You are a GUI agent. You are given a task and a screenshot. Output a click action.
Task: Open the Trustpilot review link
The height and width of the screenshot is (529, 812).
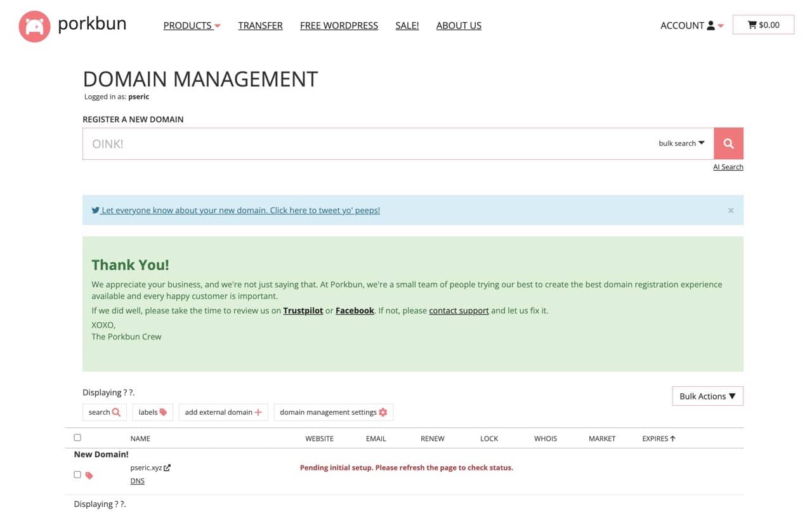pyautogui.click(x=303, y=311)
